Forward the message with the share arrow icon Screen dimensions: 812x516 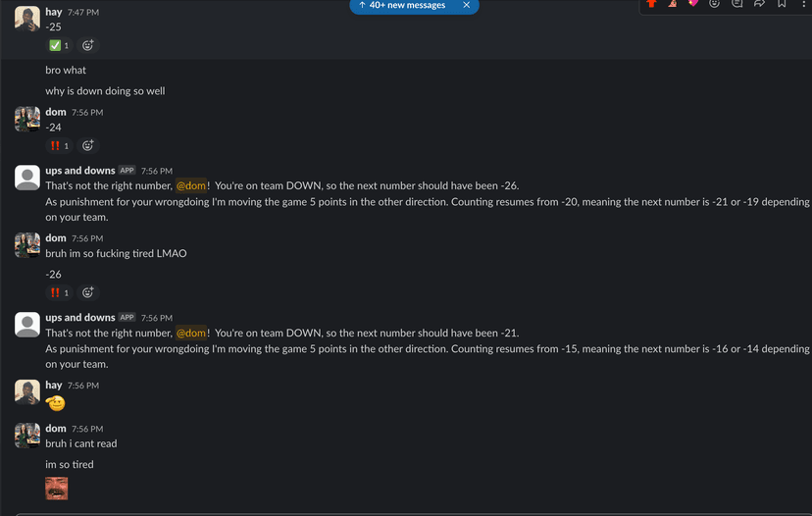(759, 3)
